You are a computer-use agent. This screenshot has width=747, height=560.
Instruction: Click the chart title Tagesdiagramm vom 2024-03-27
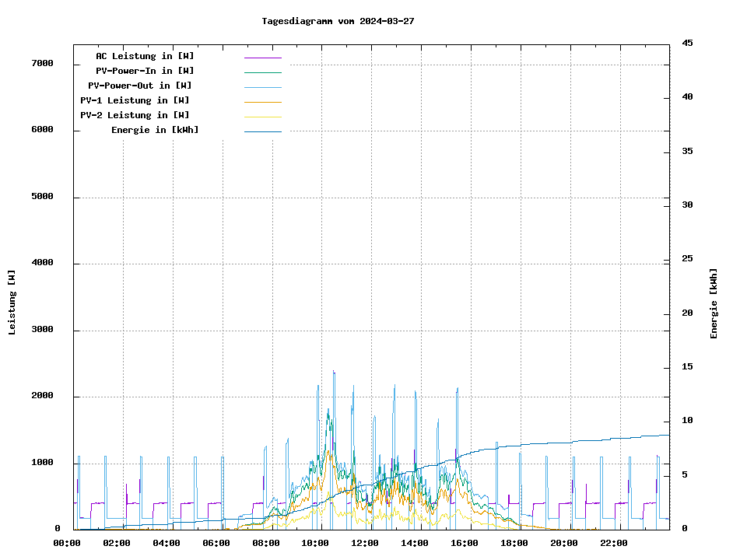tap(338, 21)
